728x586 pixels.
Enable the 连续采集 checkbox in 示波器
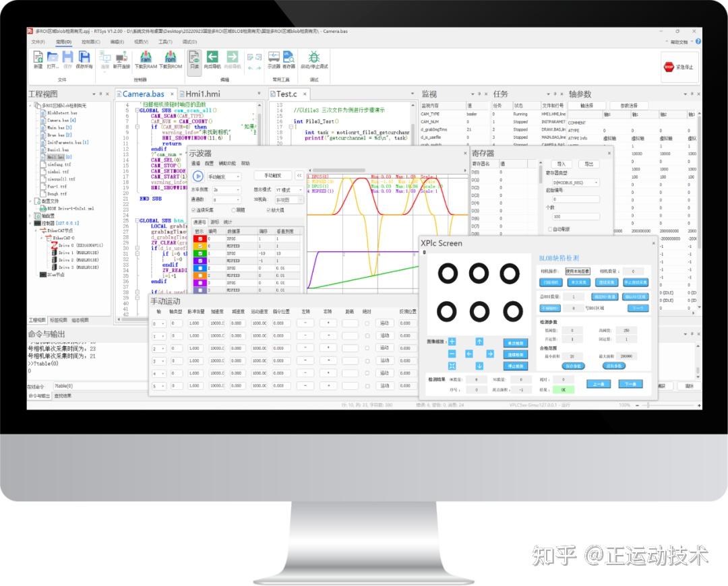(x=193, y=209)
